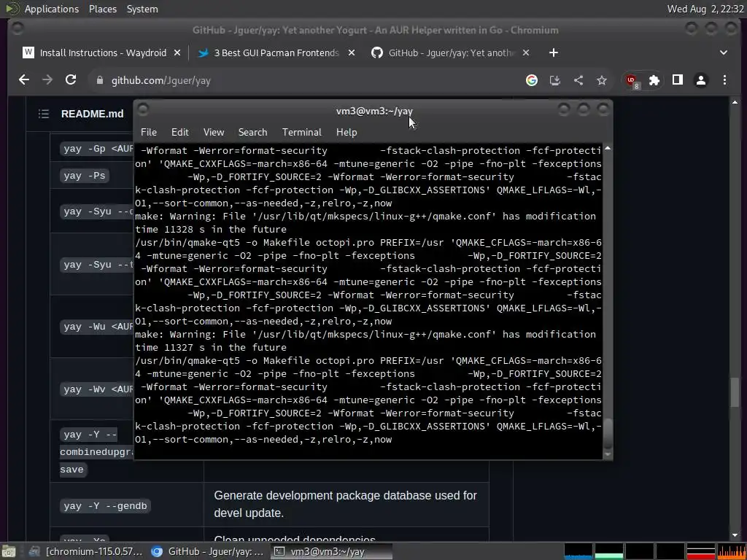
Task: Go back in Chromium
Action: (24, 80)
